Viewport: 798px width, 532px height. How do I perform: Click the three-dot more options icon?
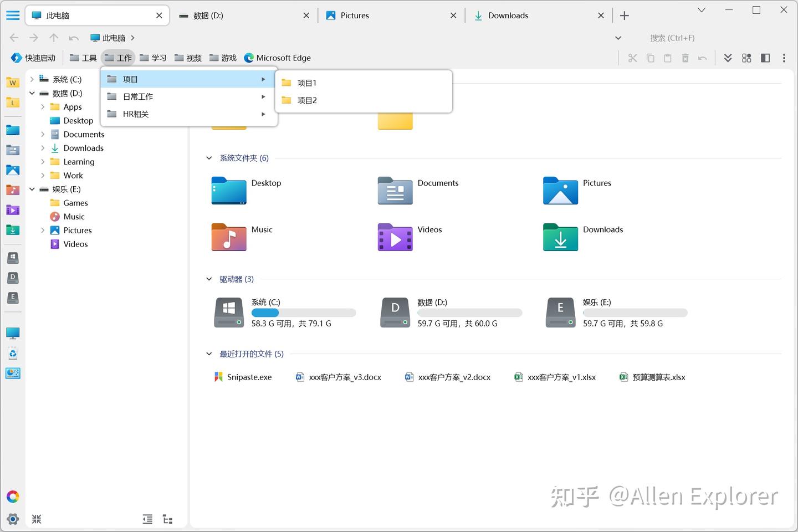tap(784, 58)
